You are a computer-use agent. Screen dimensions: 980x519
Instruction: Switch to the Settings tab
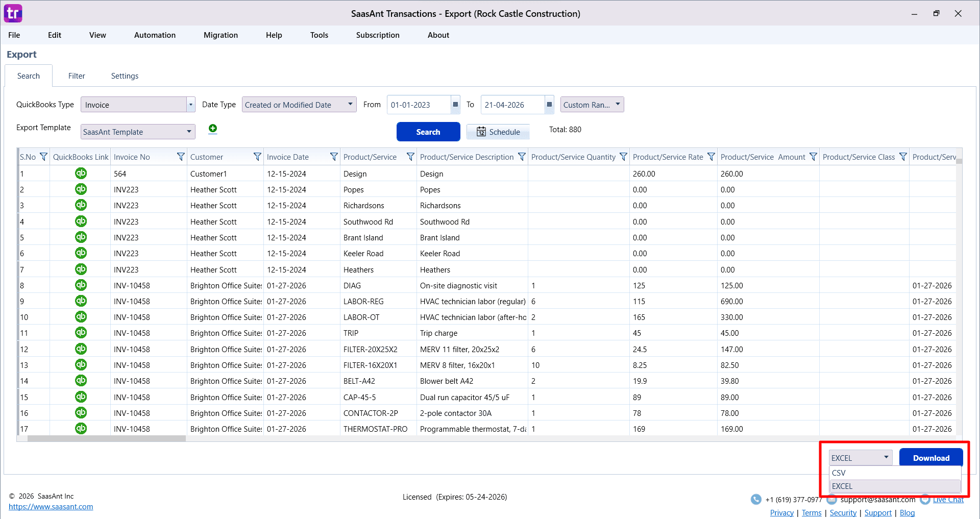pyautogui.click(x=125, y=76)
